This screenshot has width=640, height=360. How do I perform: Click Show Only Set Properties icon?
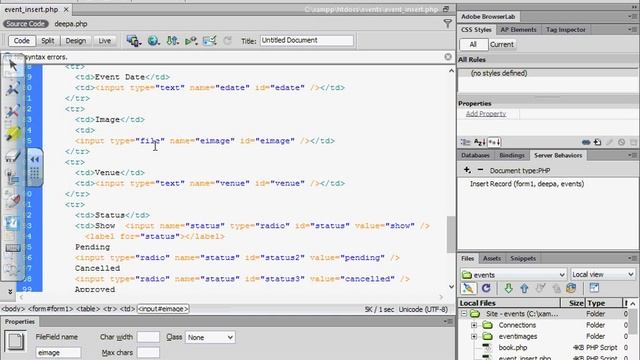pyautogui.click(x=494, y=142)
